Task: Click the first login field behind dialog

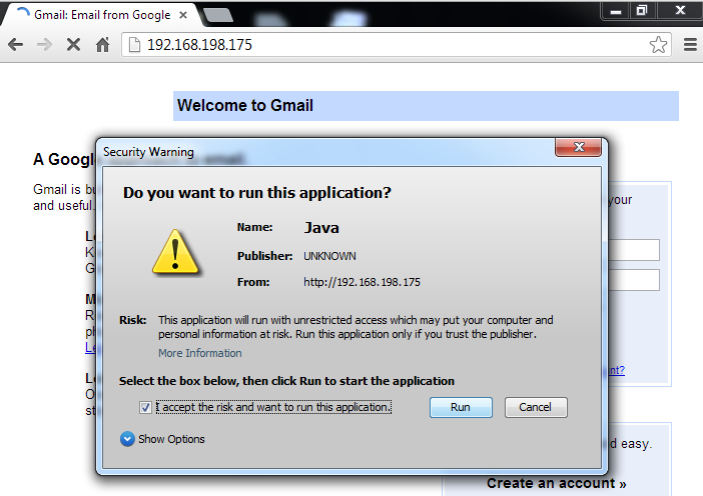Action: coord(634,250)
